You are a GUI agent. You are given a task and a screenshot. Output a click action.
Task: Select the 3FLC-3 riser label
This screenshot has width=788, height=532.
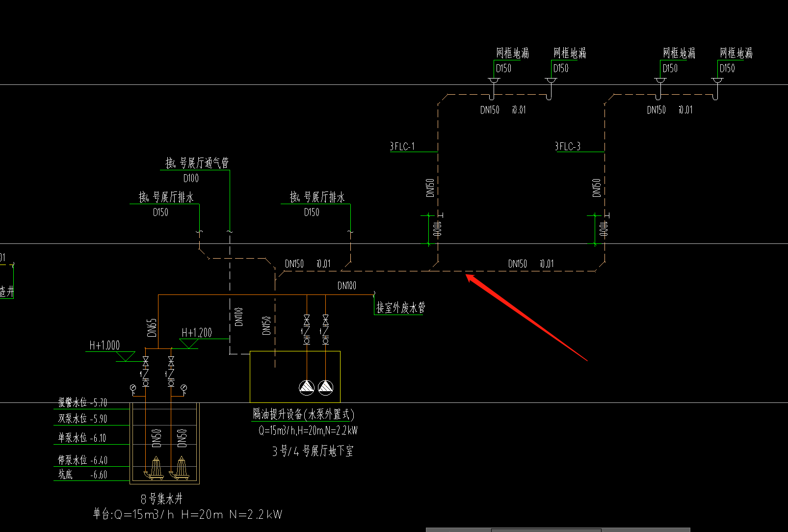[x=568, y=146]
